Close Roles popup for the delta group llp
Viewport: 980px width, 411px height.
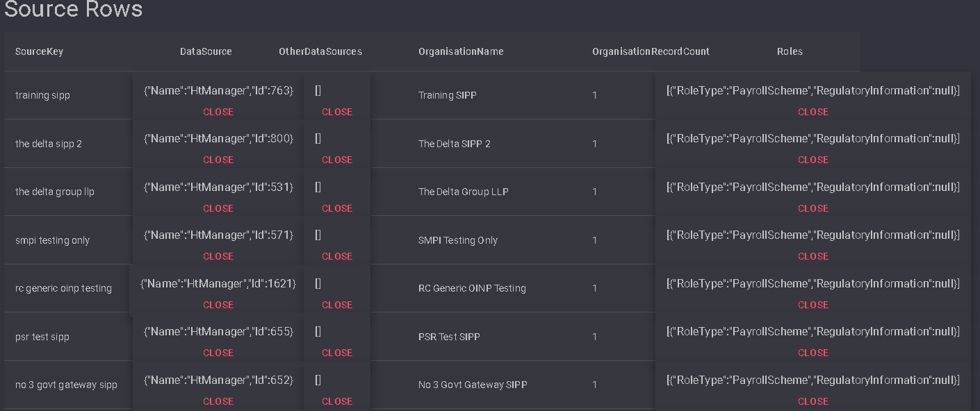[813, 208]
